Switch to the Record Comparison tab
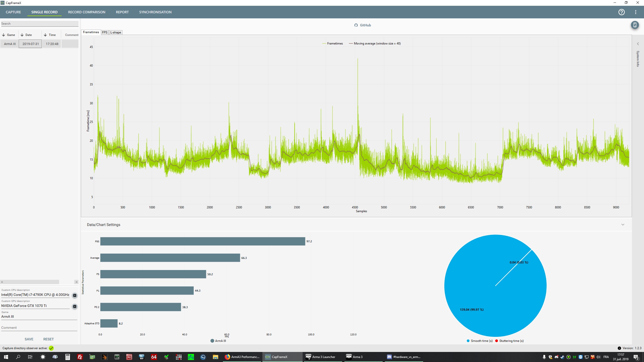 click(87, 12)
